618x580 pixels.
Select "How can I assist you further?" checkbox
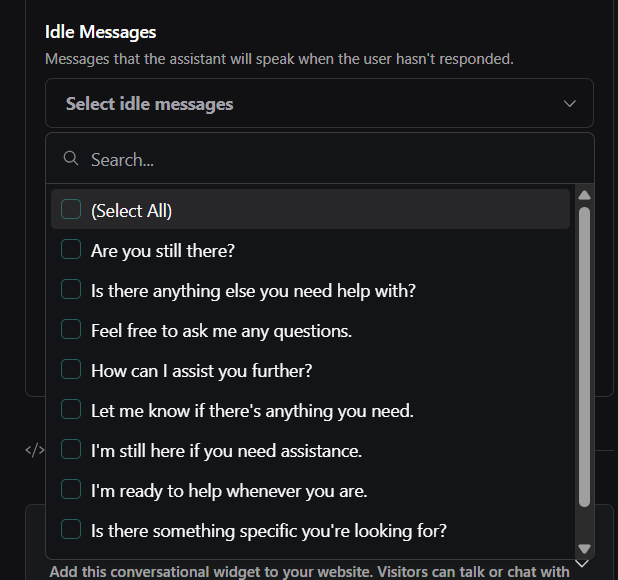point(71,370)
